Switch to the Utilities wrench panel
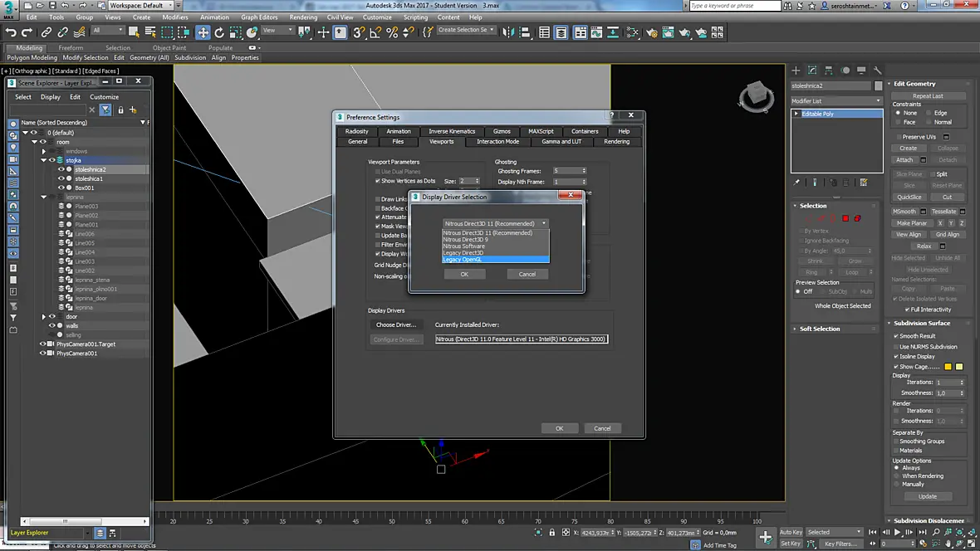The width and height of the screenshot is (980, 551). click(878, 70)
